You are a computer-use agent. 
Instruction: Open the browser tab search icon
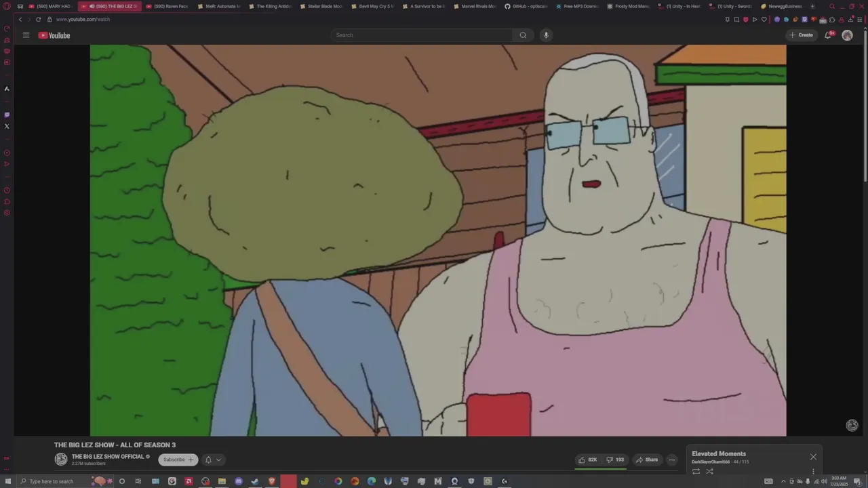(831, 6)
